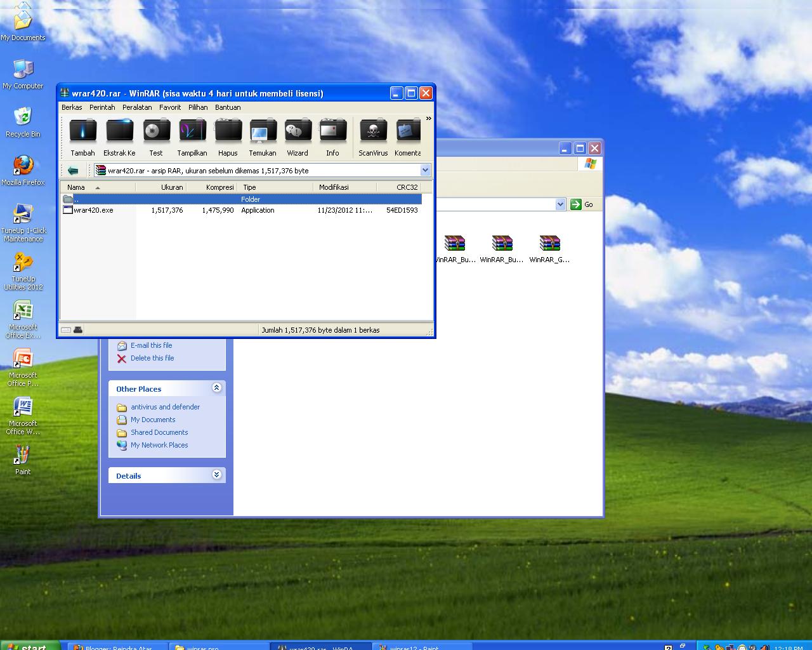Open the Wizard tool in WinRAR

298,137
